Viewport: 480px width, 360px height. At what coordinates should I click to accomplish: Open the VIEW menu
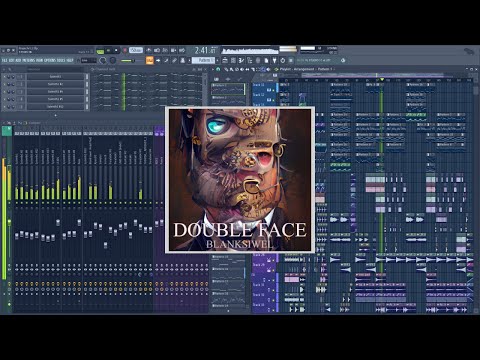coord(39,60)
